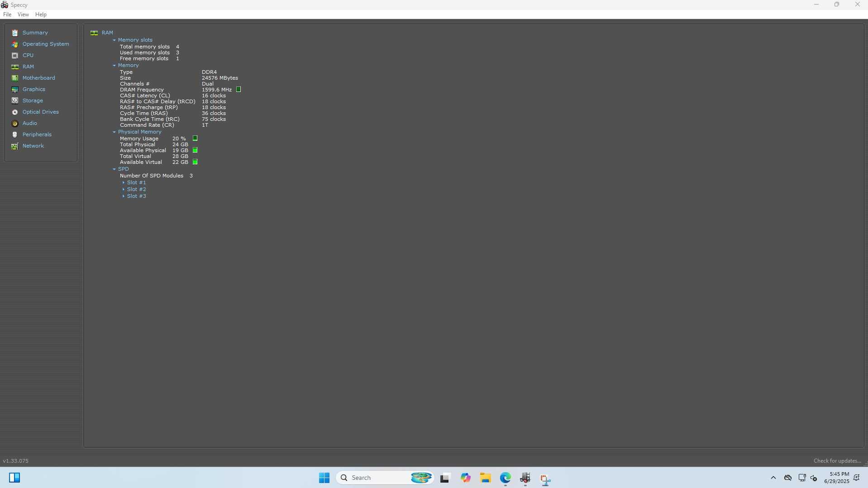Collapse the SPD section

(114, 169)
